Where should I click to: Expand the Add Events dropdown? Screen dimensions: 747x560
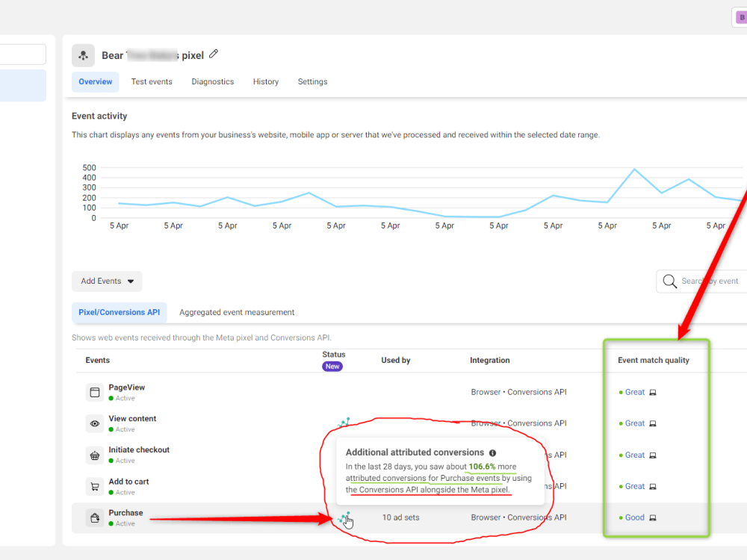[x=107, y=281]
